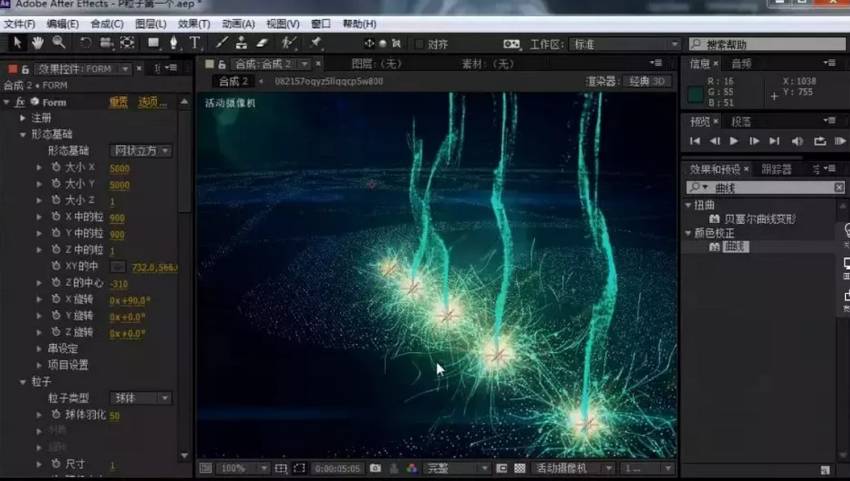850x481 pixels.
Task: Click the snapshot camera icon below the viewer
Action: pos(375,467)
